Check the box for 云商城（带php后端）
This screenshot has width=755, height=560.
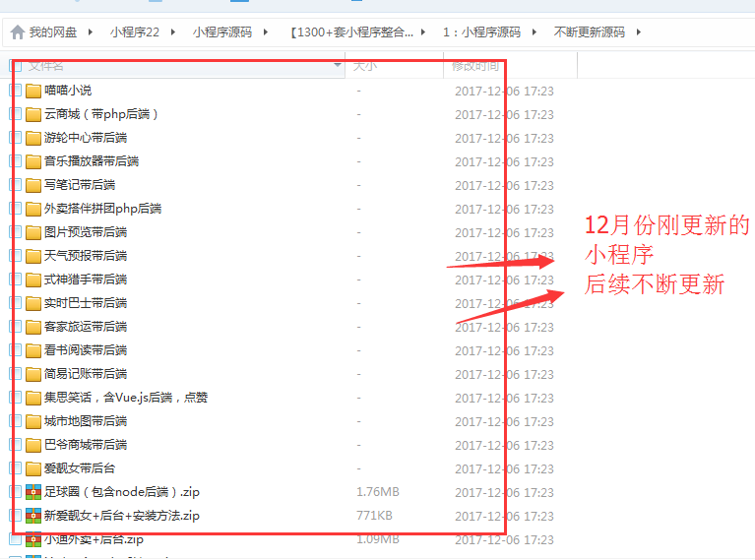pos(16,113)
